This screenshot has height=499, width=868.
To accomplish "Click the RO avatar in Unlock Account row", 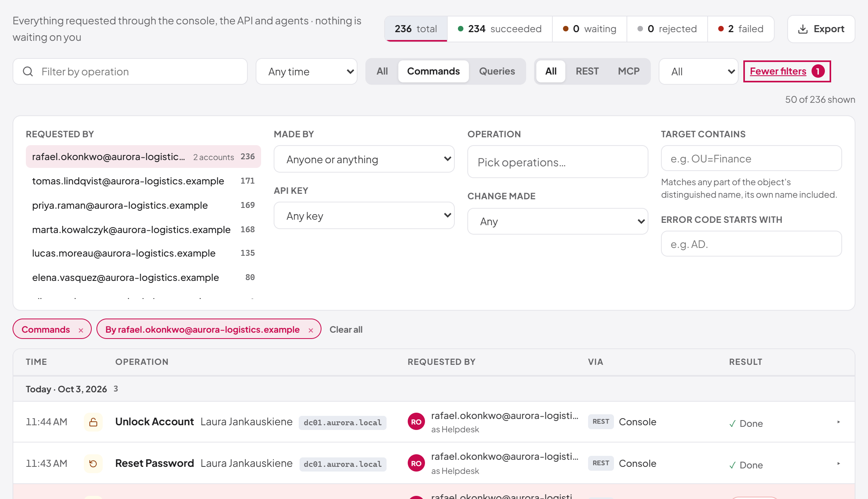I will pyautogui.click(x=416, y=422).
